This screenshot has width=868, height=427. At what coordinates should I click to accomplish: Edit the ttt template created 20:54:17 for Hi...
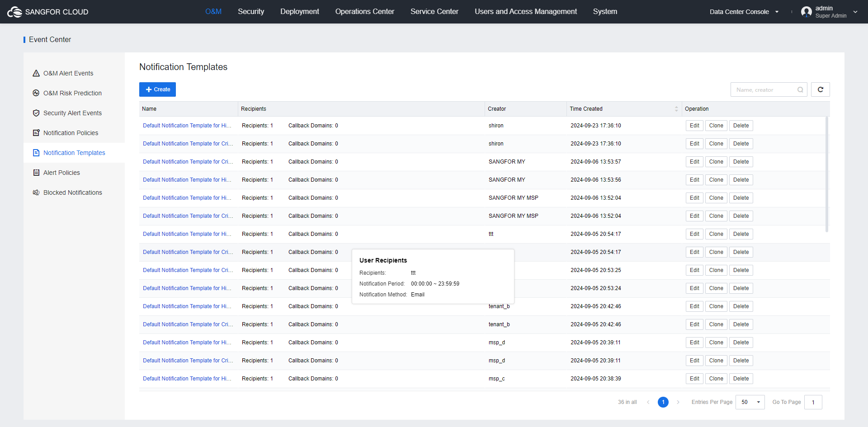click(694, 234)
